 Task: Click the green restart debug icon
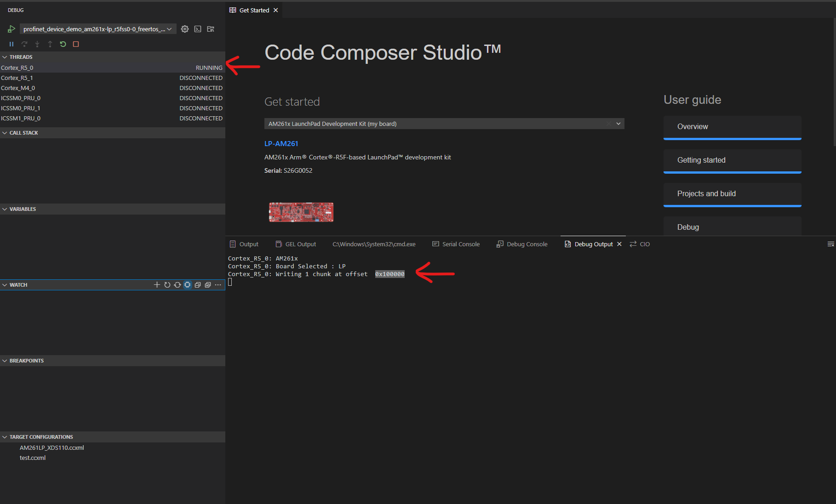[63, 44]
